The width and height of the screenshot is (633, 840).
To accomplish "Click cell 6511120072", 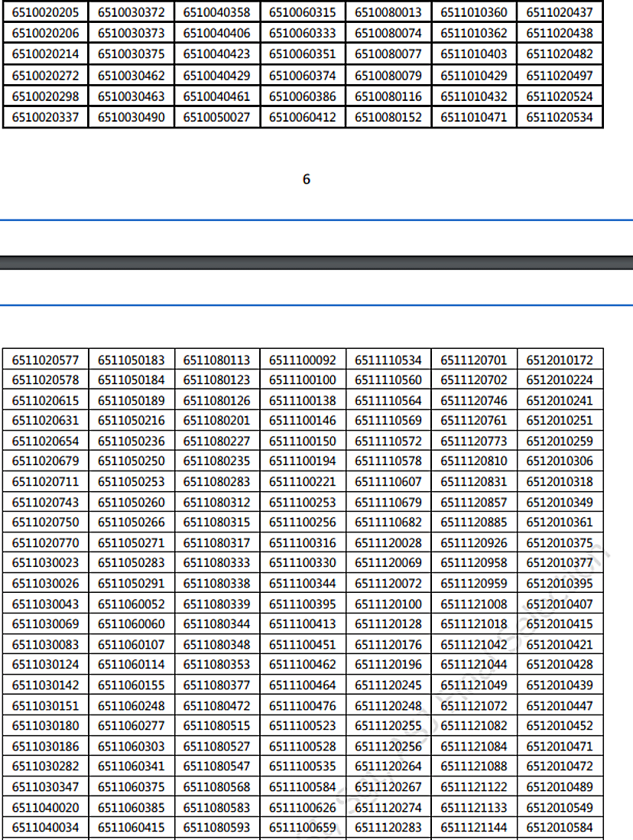I will (388, 583).
